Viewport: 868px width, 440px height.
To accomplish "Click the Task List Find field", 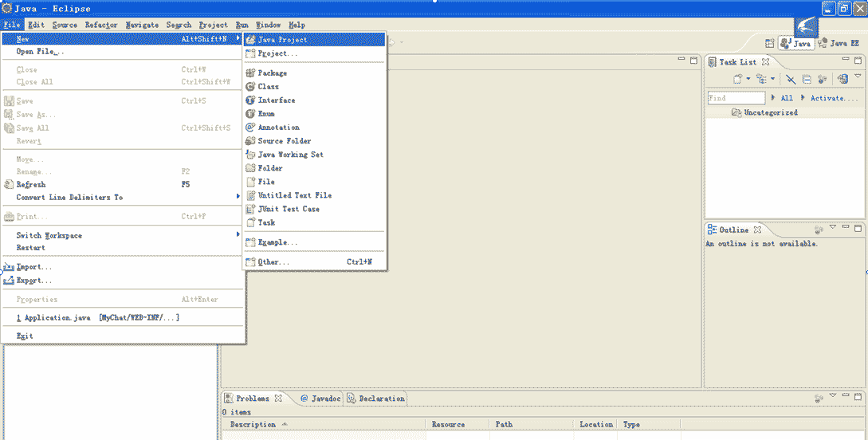I will click(736, 98).
